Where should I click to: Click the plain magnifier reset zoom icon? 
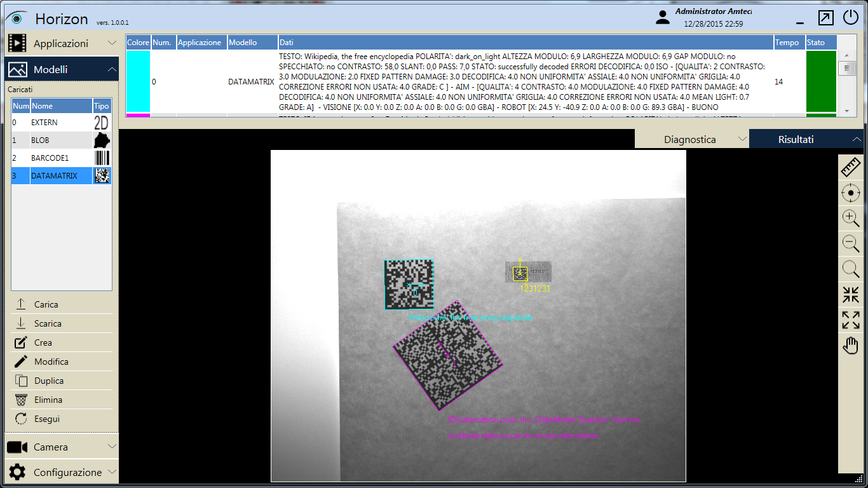click(x=851, y=269)
